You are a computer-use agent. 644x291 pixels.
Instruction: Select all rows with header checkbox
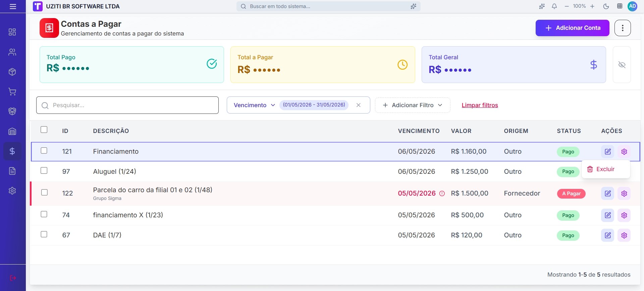(x=44, y=130)
